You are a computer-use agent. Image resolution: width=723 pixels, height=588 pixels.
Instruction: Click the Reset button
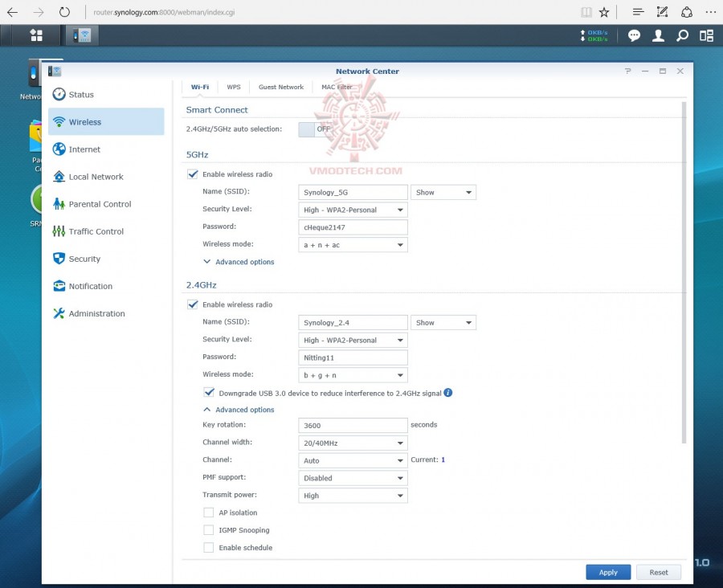pyautogui.click(x=659, y=572)
